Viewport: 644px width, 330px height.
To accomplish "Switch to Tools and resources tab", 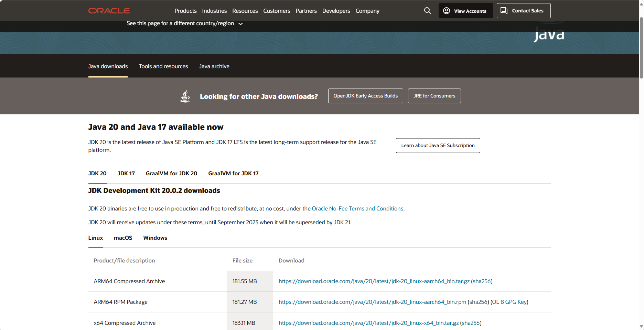I will (x=163, y=66).
